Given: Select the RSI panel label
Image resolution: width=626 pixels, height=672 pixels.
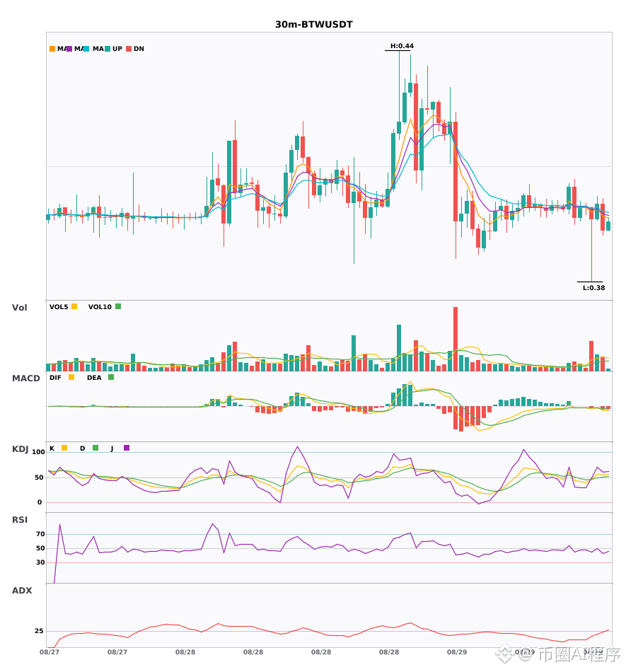Looking at the screenshot, I should pos(20,520).
